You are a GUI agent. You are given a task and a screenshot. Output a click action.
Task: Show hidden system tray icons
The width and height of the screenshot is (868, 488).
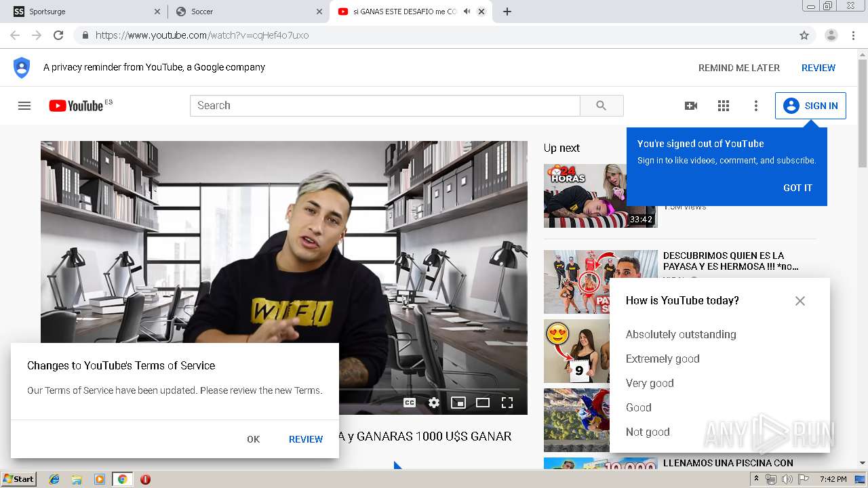[757, 479]
